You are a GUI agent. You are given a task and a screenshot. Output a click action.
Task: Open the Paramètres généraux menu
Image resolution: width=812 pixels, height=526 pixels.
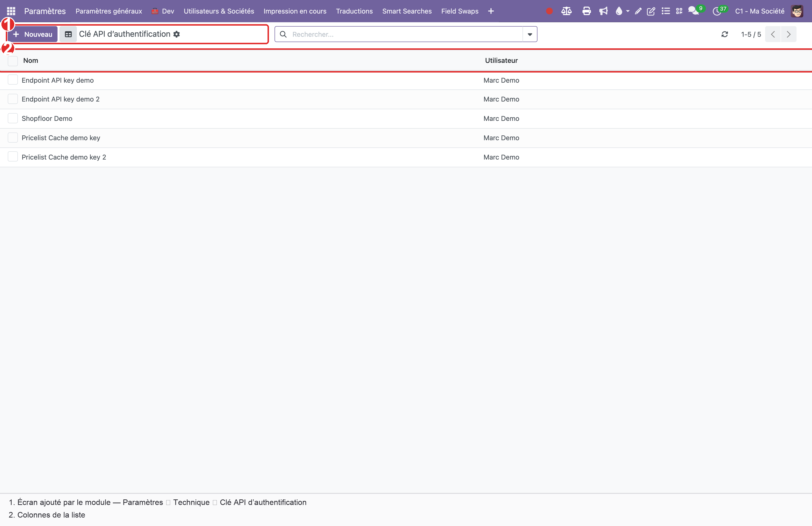(109, 11)
